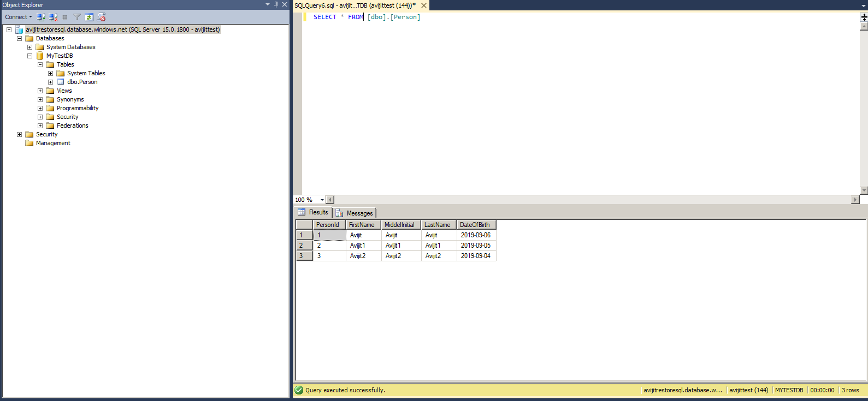
Task: Click the FirstName column header
Action: (x=362, y=225)
